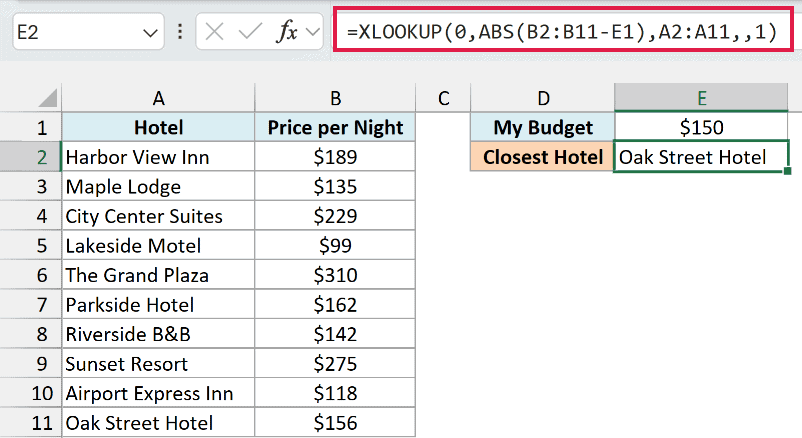Click the Select All corner triangle
Viewport: 802px width, 438px height.
(48, 98)
